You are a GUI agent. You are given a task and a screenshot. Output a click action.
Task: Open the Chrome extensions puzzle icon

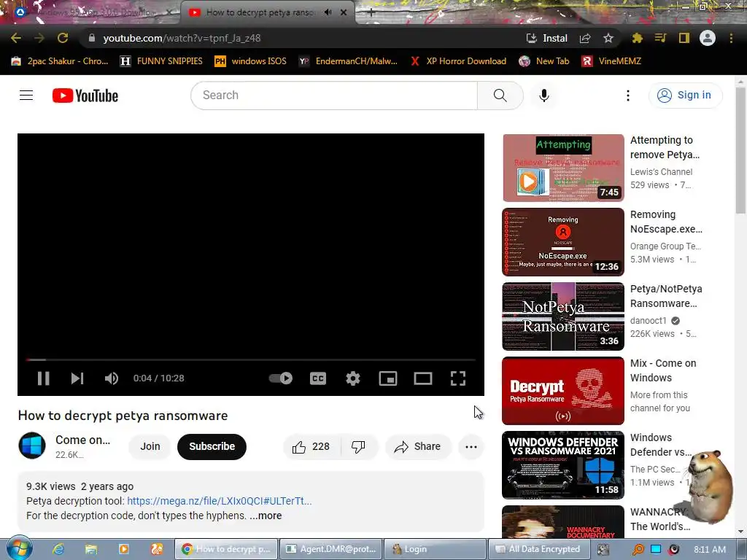click(x=637, y=38)
